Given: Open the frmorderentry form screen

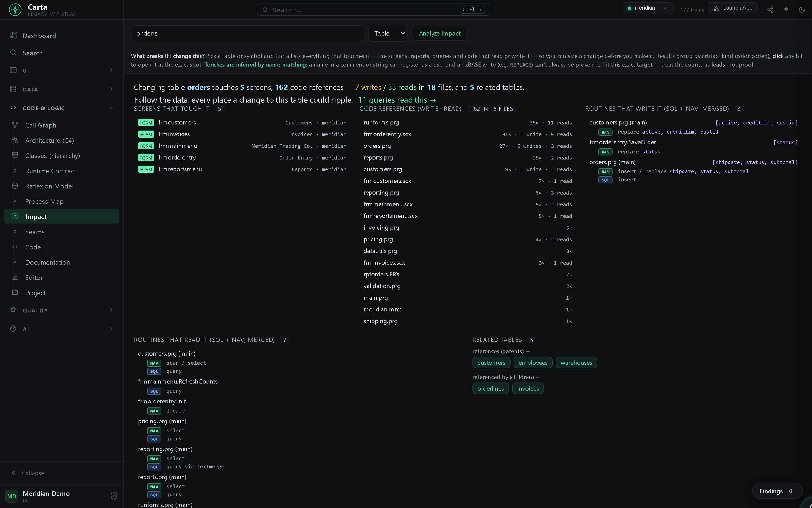Looking at the screenshot, I should [x=242, y=157].
